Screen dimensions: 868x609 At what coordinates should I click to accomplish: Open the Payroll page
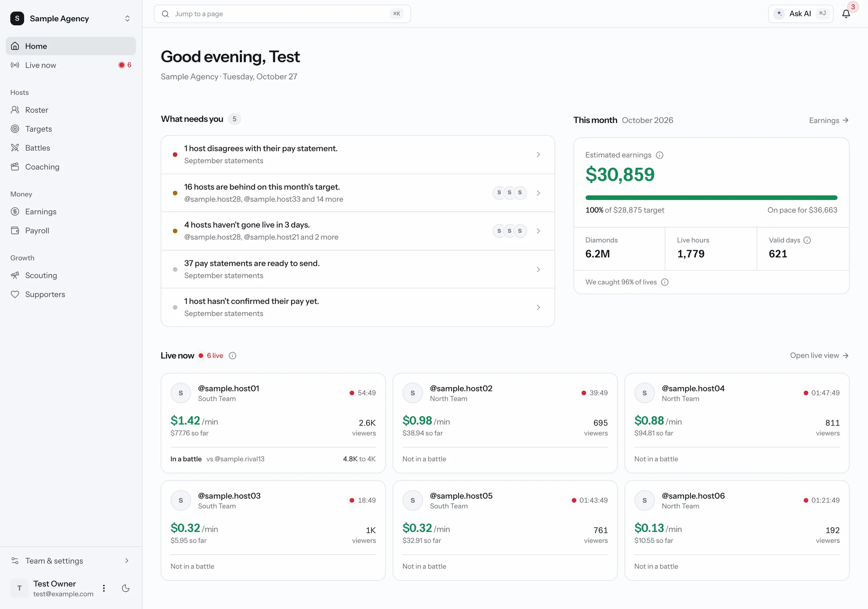[x=71, y=231]
